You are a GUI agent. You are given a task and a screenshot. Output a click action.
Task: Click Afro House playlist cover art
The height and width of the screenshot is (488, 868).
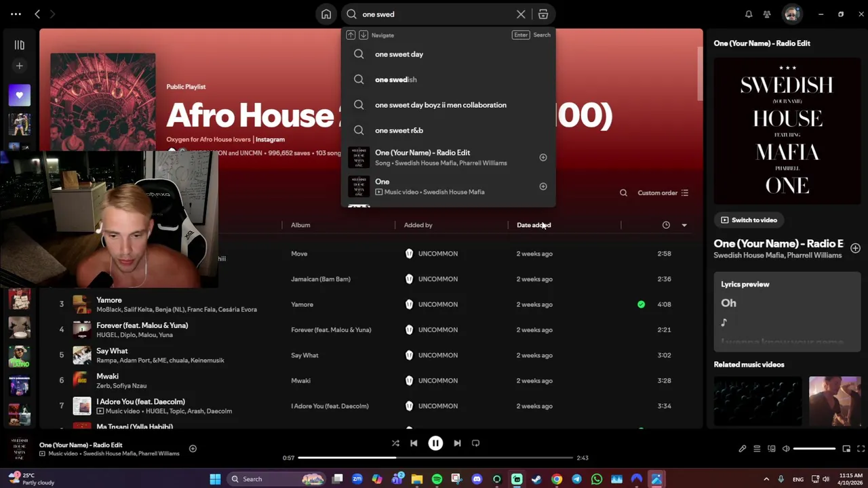coord(102,100)
